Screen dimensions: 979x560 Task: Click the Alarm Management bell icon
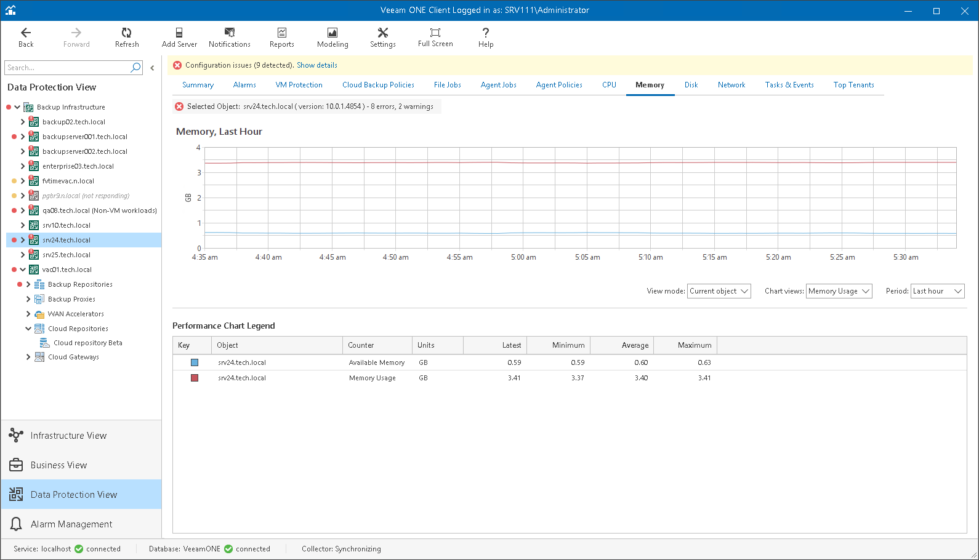pyautogui.click(x=16, y=524)
